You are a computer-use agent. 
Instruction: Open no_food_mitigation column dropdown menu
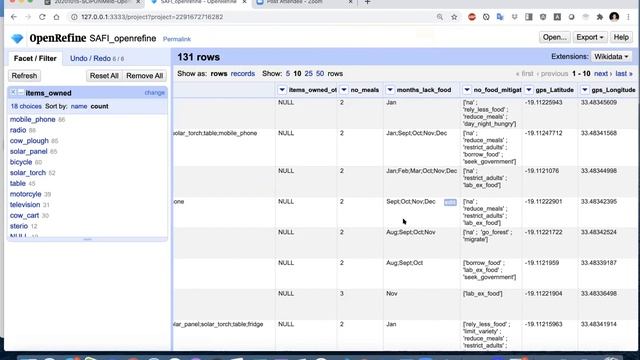click(x=467, y=90)
